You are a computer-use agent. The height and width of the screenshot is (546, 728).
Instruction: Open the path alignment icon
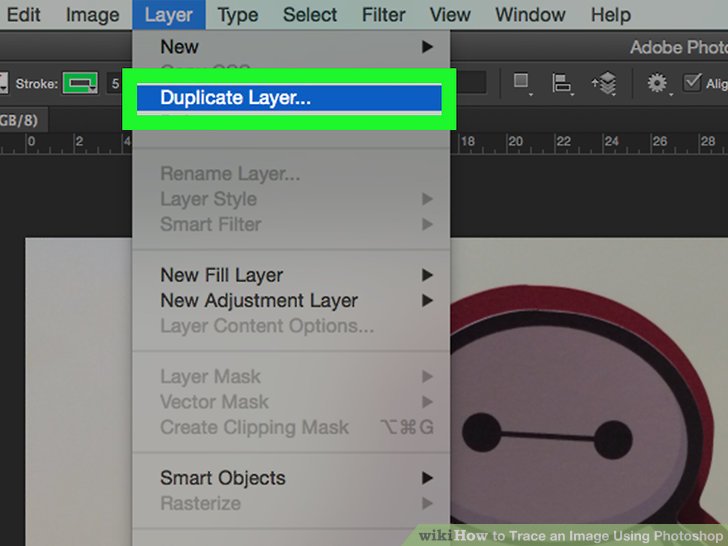562,84
